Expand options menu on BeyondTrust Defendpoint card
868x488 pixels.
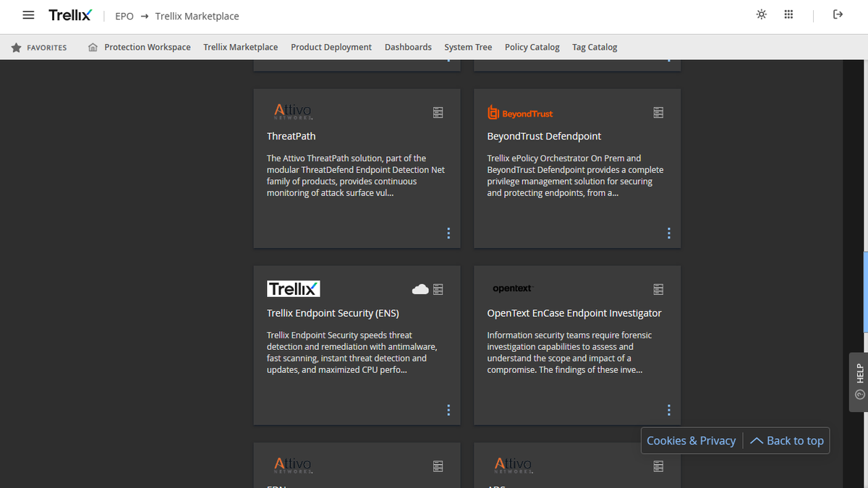[668, 233]
